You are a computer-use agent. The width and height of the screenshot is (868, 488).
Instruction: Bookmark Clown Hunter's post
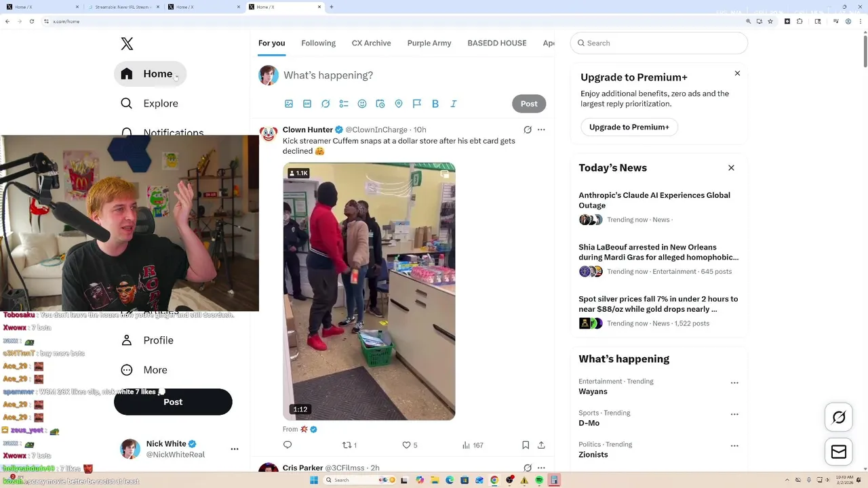click(526, 445)
